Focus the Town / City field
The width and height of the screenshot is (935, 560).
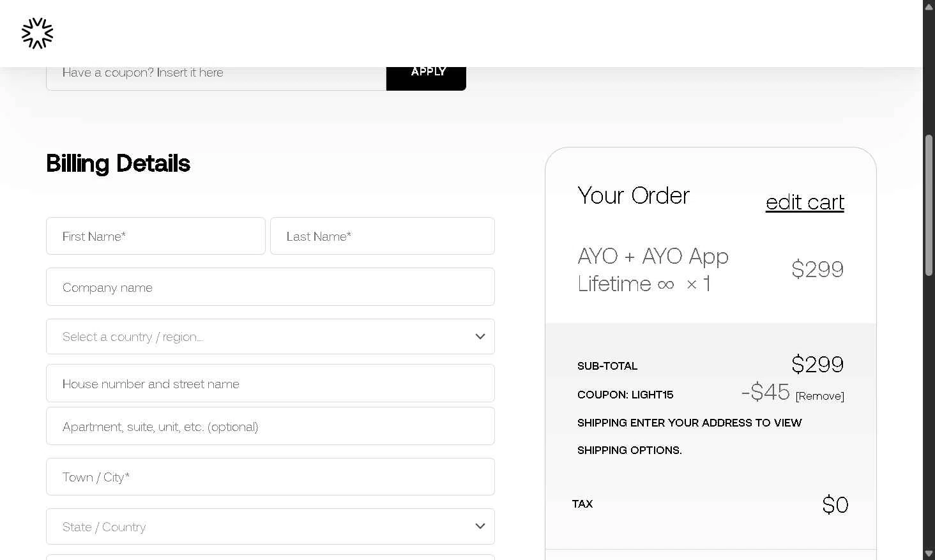(x=270, y=476)
